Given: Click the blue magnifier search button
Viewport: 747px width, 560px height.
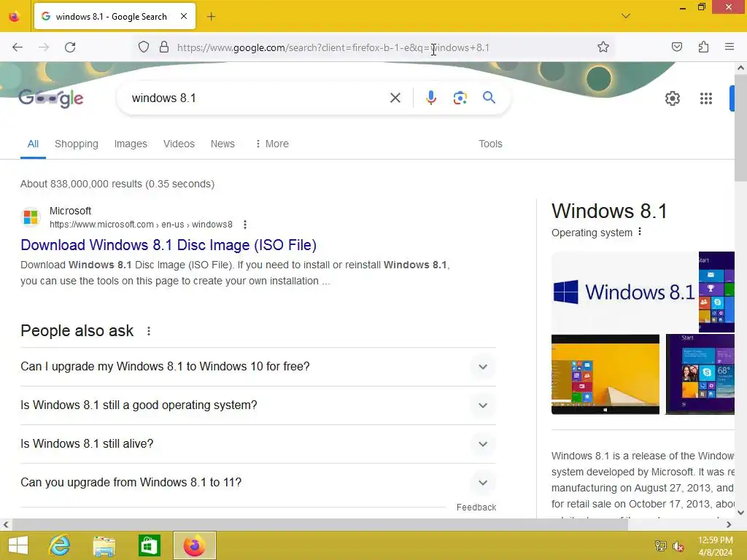Looking at the screenshot, I should tap(489, 98).
